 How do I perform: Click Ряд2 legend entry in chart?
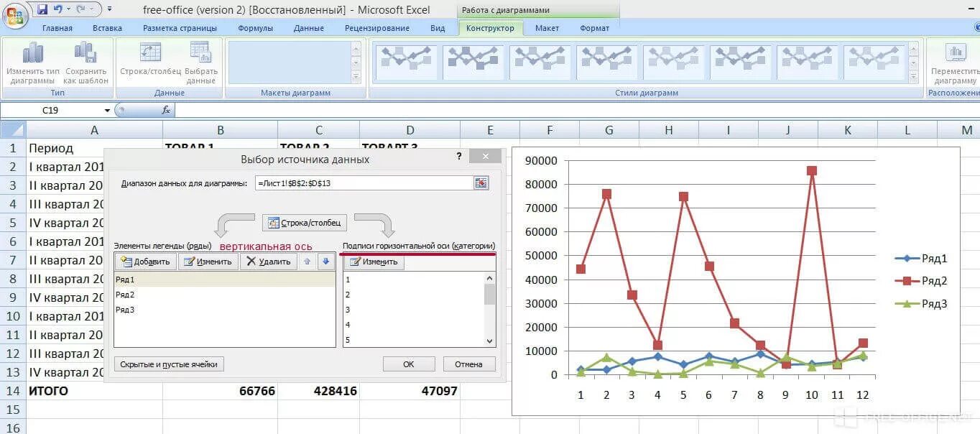click(x=921, y=281)
